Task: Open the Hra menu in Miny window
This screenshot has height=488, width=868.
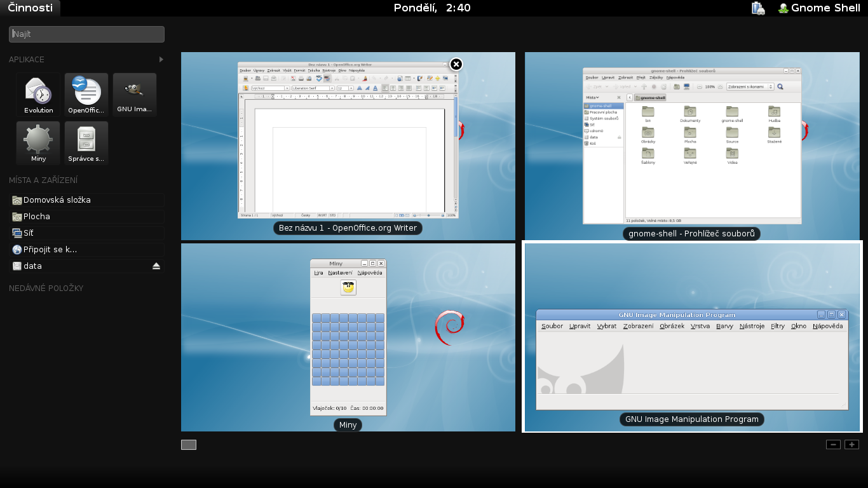Action: tap(318, 273)
